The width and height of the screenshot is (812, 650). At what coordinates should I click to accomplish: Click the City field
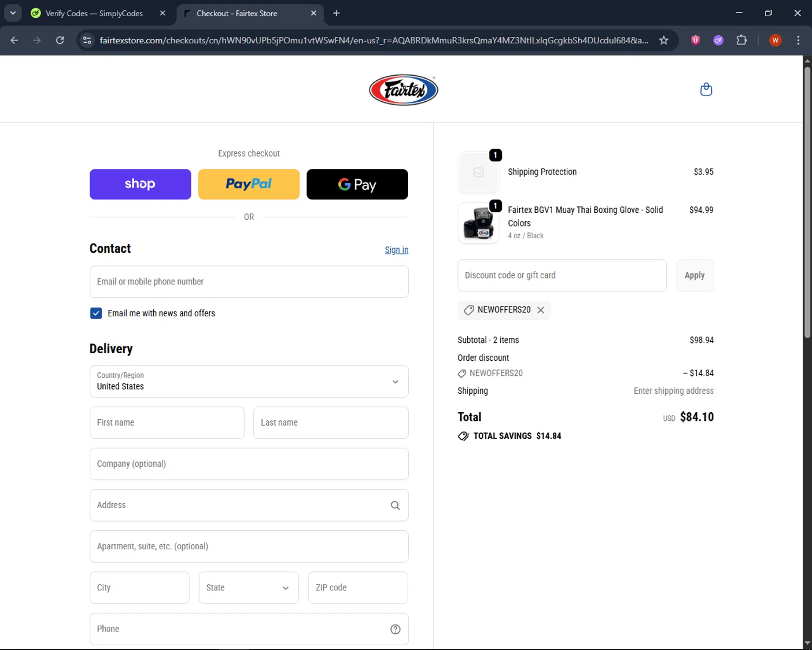coord(140,588)
